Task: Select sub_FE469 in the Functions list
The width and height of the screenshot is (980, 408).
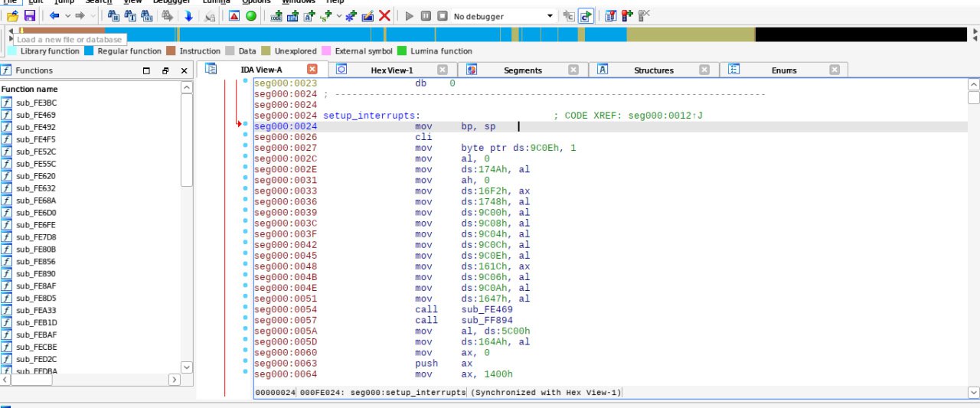Action: pyautogui.click(x=36, y=115)
